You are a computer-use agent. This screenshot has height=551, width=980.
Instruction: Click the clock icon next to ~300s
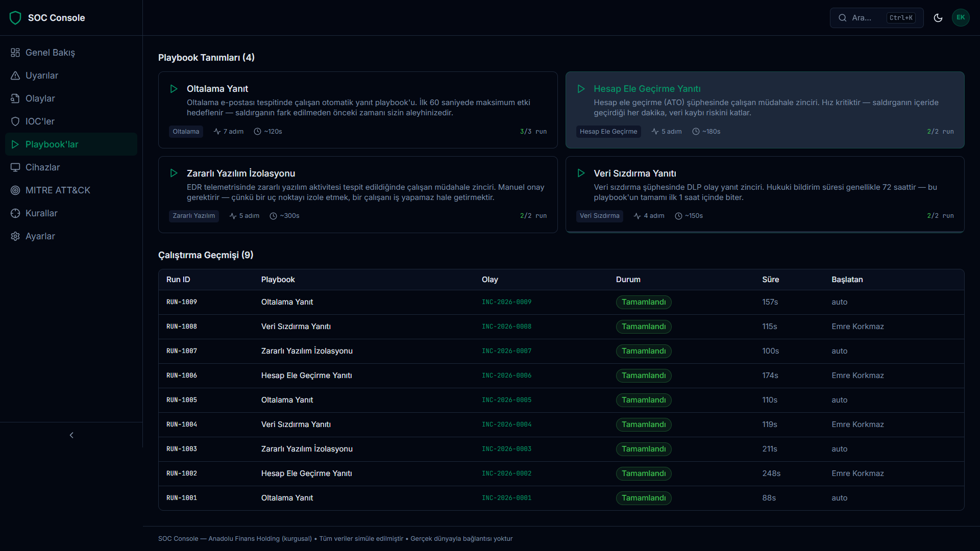coord(274,216)
